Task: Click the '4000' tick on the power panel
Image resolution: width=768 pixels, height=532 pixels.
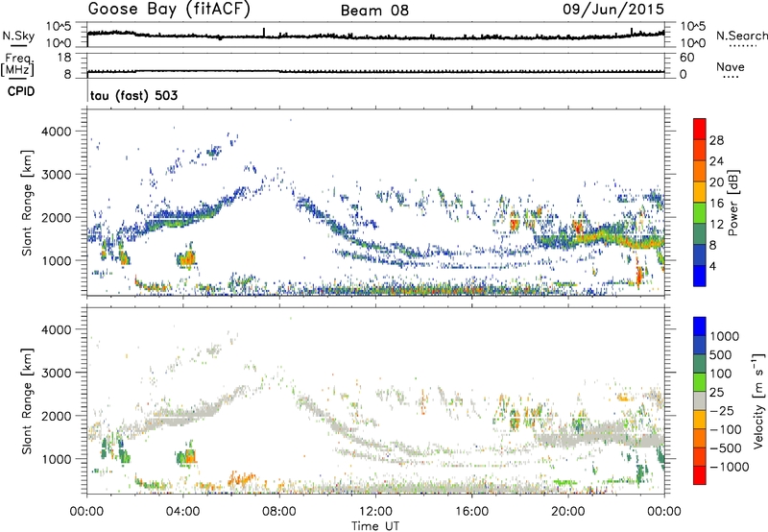Action: 57,132
